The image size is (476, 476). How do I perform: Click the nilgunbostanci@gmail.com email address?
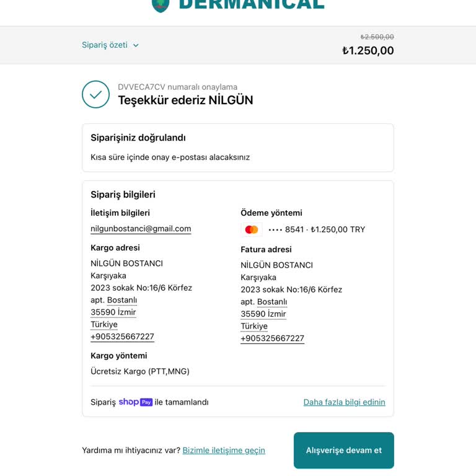(x=141, y=229)
